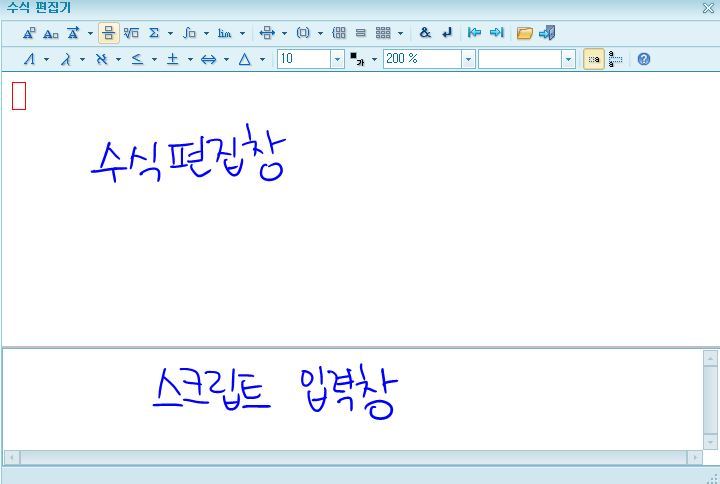Expand the aleph symbol dropdown arrow

coord(118,59)
